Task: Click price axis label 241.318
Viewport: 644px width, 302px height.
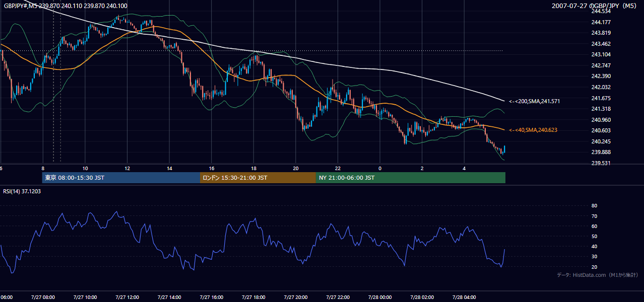Action: 601,109
